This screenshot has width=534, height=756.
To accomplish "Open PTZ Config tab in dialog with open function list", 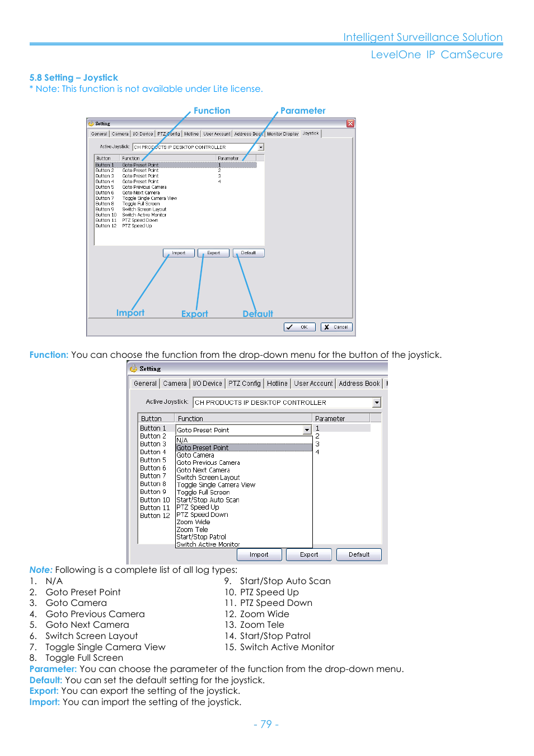I will [245, 384].
